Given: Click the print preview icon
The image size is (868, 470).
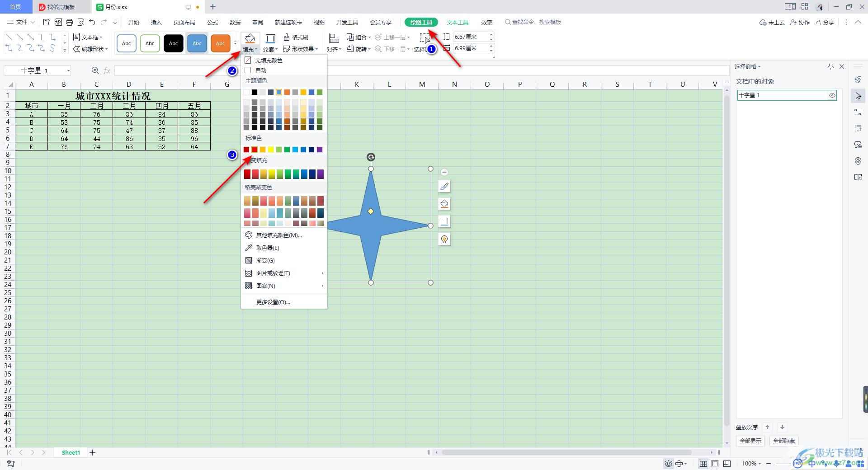Looking at the screenshot, I should (x=81, y=22).
